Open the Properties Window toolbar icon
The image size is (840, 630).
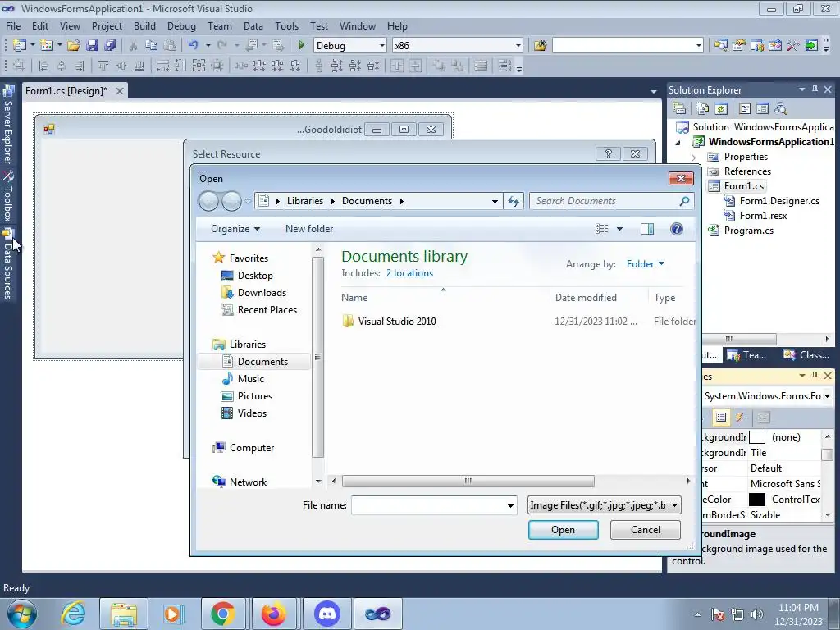pyautogui.click(x=739, y=46)
